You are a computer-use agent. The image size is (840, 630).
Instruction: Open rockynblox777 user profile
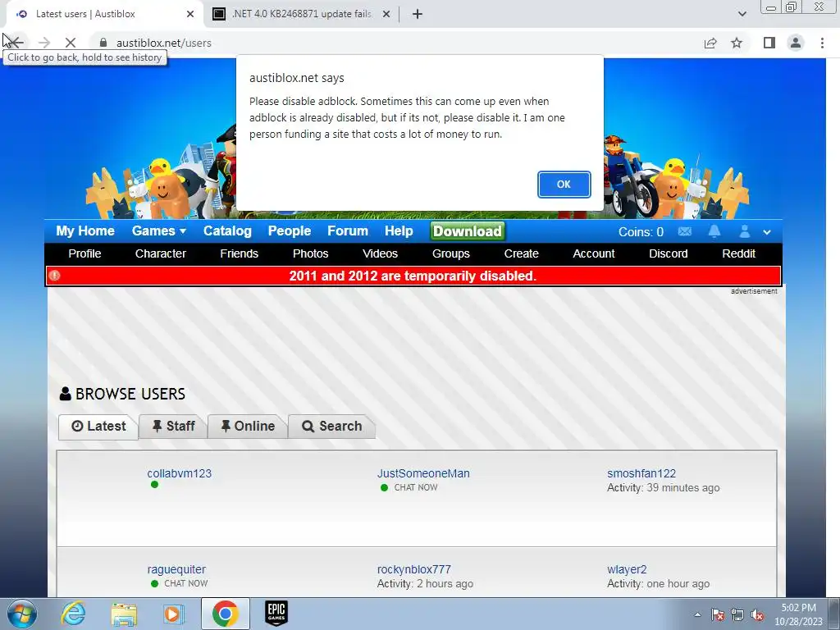(x=414, y=569)
